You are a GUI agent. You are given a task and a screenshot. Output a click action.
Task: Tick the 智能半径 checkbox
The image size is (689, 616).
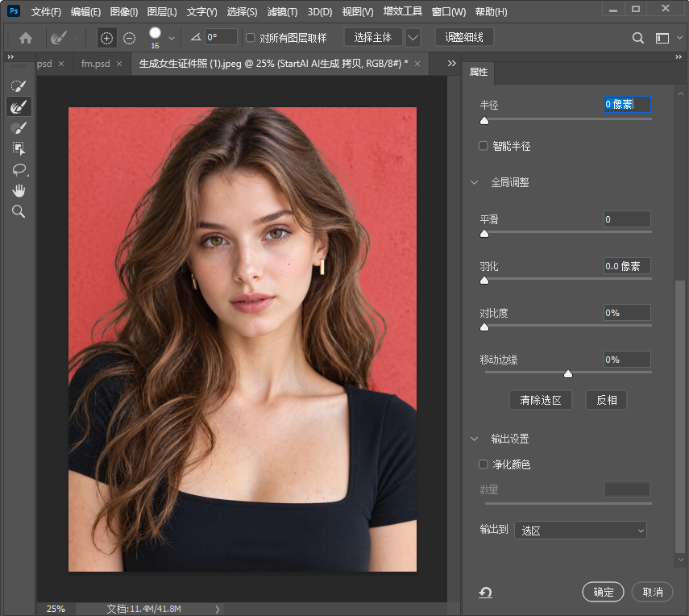tap(484, 146)
